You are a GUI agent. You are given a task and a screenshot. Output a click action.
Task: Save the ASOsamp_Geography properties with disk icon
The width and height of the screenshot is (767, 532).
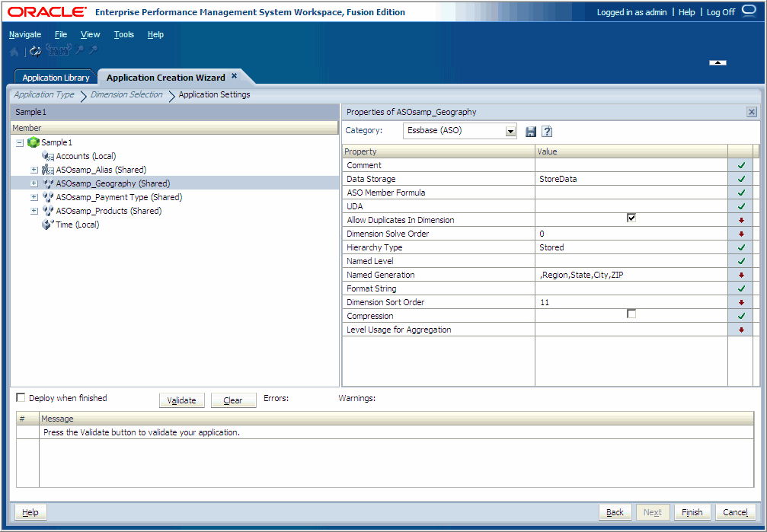[530, 131]
